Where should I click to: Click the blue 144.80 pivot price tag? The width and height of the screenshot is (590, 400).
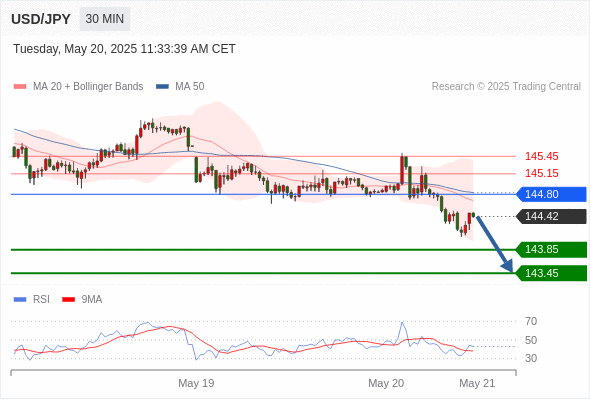[551, 194]
